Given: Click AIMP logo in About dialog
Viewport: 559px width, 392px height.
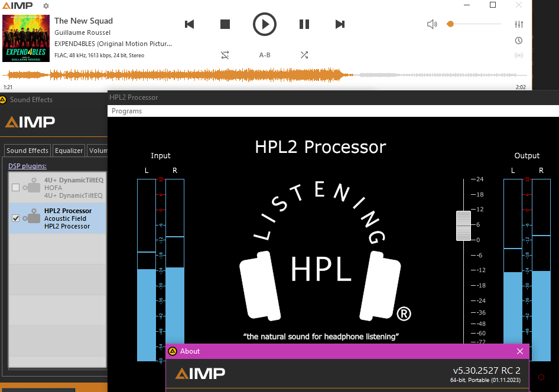Looking at the screenshot, I should click(x=200, y=374).
